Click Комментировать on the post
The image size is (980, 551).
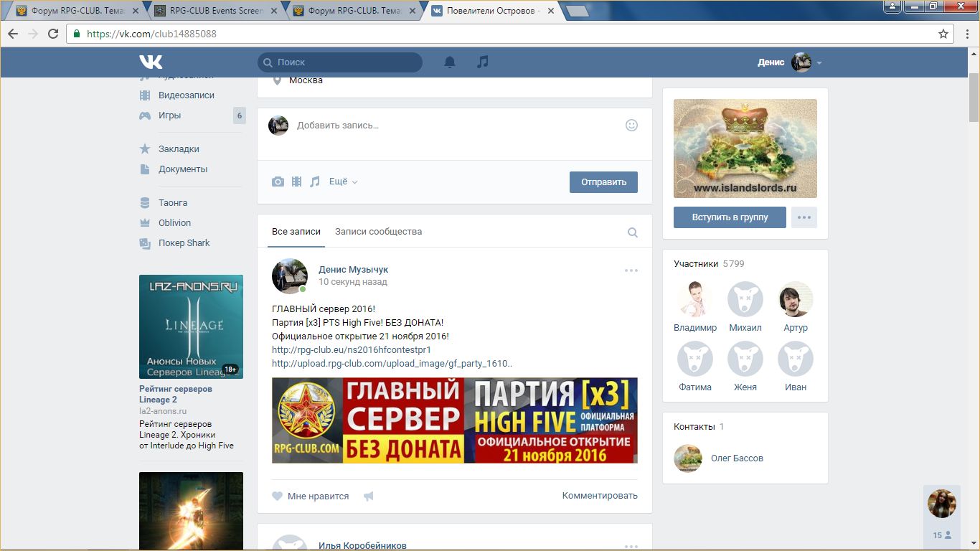(x=600, y=496)
